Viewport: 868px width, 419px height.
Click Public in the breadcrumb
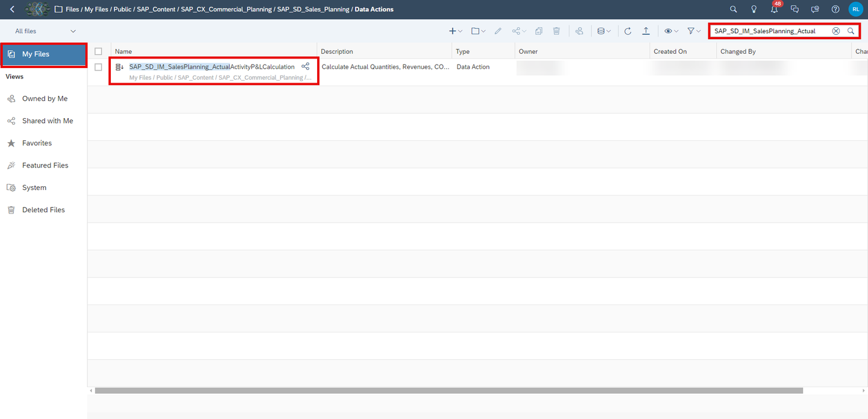click(x=122, y=9)
